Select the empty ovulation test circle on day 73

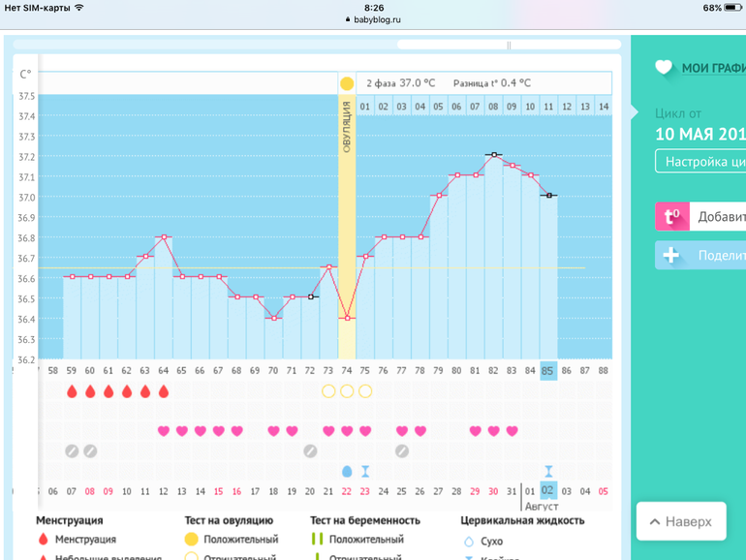(x=328, y=391)
